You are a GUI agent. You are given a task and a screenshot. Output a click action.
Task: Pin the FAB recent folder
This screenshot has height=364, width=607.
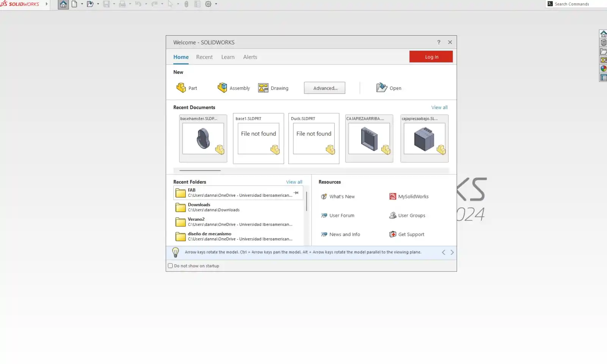pyautogui.click(x=296, y=193)
